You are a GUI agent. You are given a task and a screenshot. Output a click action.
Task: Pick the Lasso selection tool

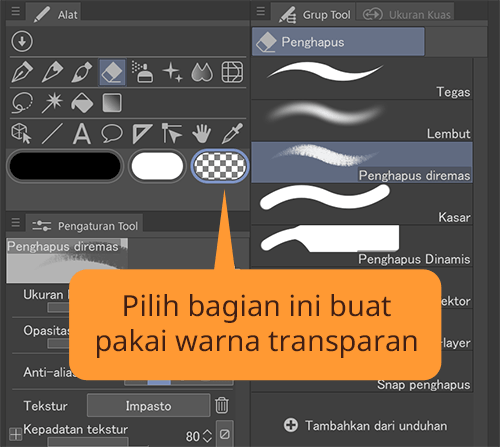(22, 103)
